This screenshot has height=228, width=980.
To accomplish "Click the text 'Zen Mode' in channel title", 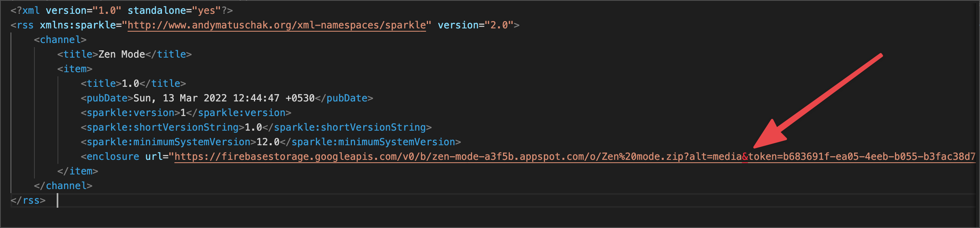I will click(121, 54).
